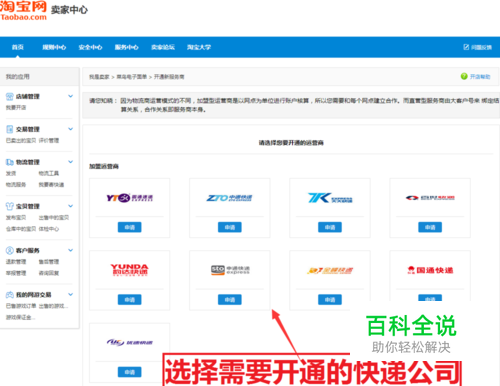Viewport: 500px width, 386px height.
Task: Go to 菜鸟电子面单 in the breadcrumb
Action: pos(132,77)
